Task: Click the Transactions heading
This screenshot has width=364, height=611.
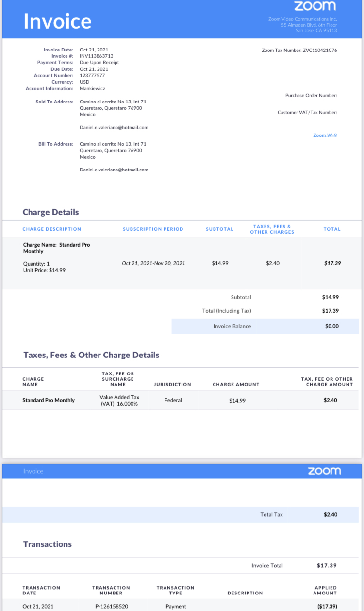Action: [x=48, y=544]
